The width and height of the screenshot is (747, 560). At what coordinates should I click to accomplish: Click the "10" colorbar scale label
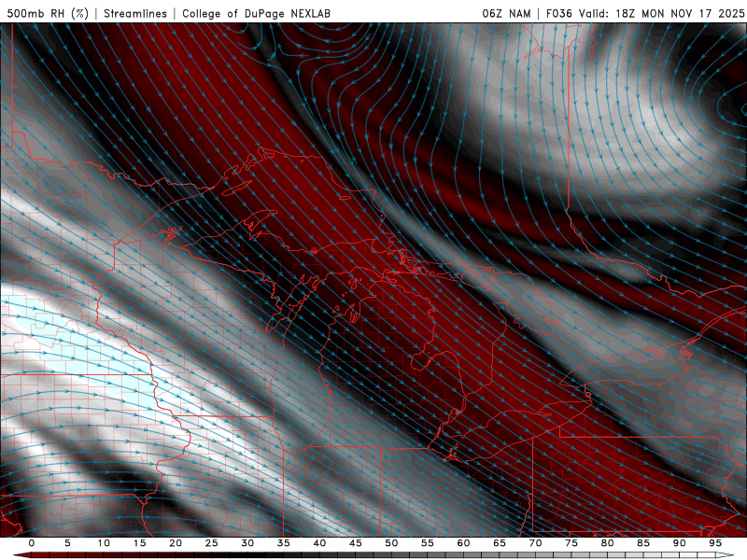[104, 543]
